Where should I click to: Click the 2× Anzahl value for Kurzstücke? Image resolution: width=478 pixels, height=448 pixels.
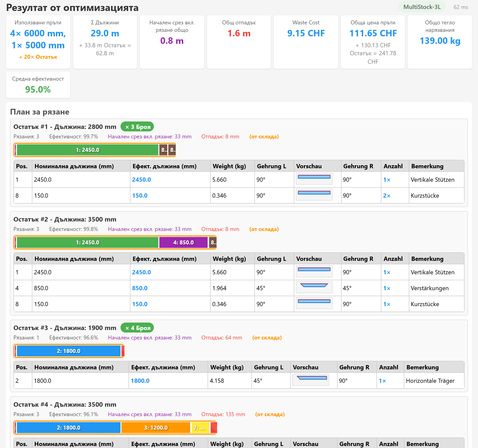387,195
